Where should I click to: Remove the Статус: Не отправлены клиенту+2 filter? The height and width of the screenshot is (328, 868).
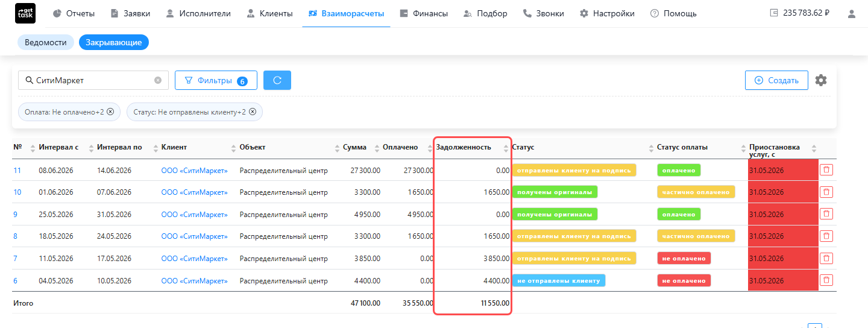(253, 112)
